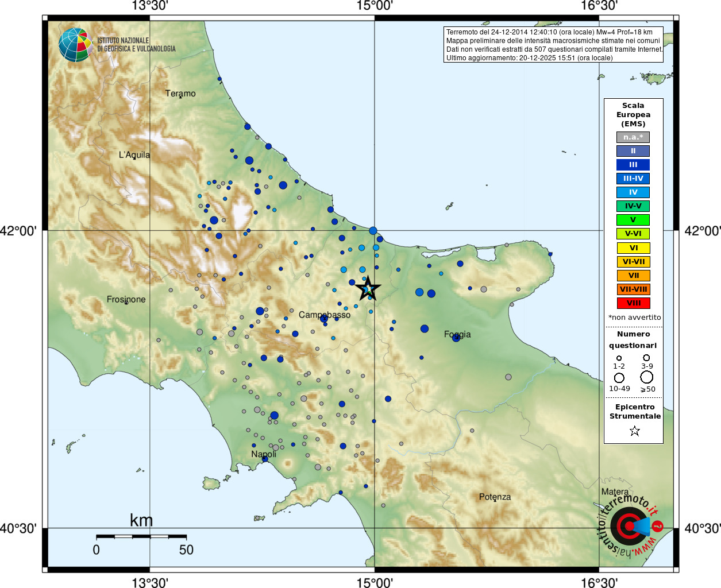Screen dimensions: 721x588
Task: Select the VI-VII legend swatch
Action: pyautogui.click(x=633, y=262)
